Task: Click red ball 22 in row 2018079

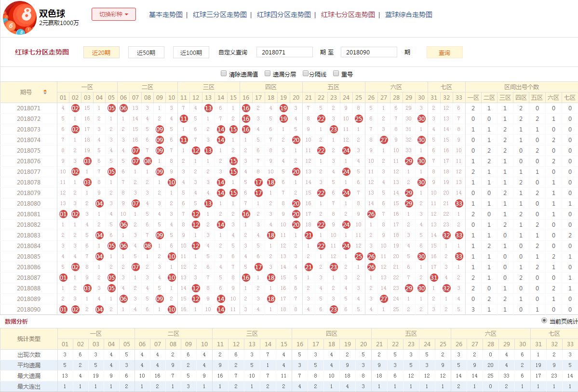Action: point(321,193)
